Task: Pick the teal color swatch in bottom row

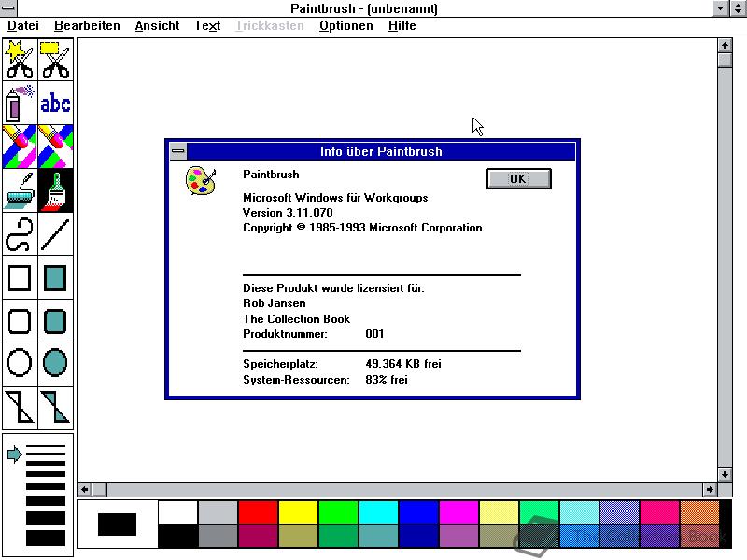Action: pyautogui.click(x=378, y=535)
